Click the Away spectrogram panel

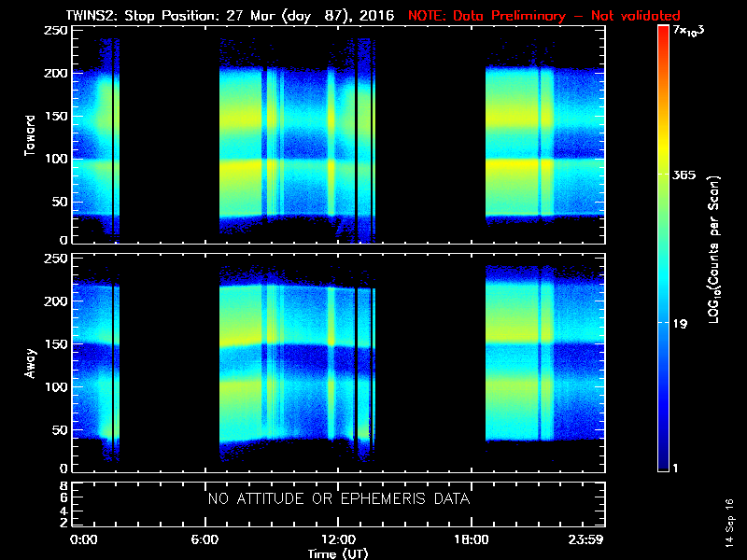pyautogui.click(x=339, y=363)
